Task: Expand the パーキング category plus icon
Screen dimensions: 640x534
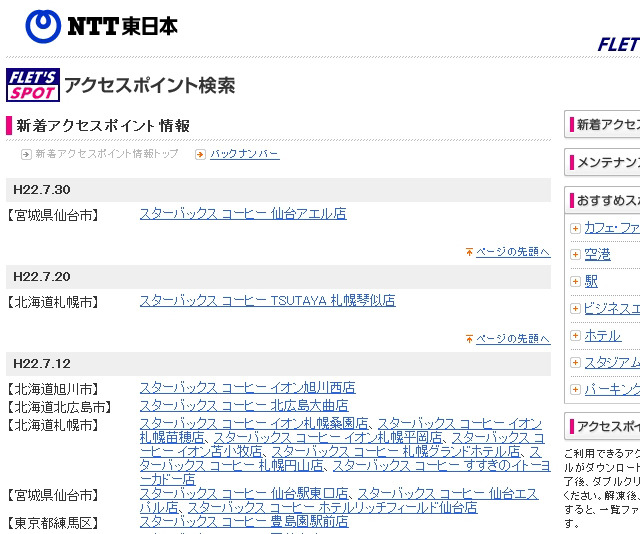Action: click(x=575, y=389)
